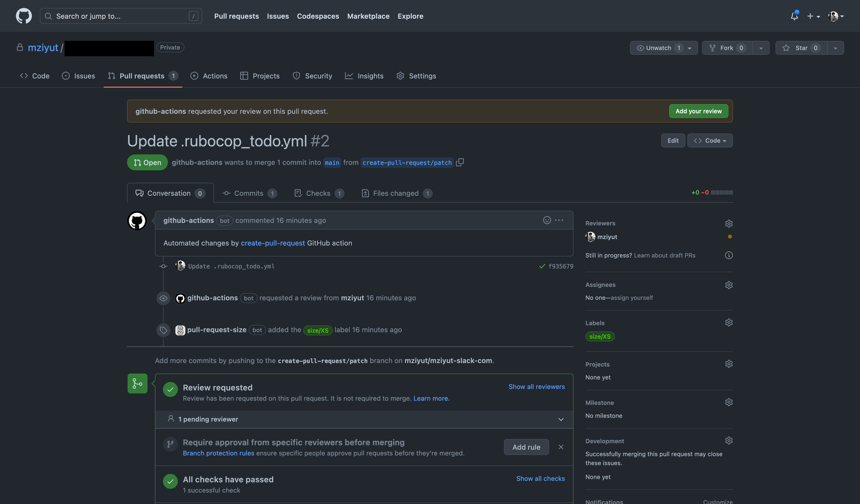860x504 pixels.
Task: Open the mziyut reviewer profile
Action: [x=607, y=237]
